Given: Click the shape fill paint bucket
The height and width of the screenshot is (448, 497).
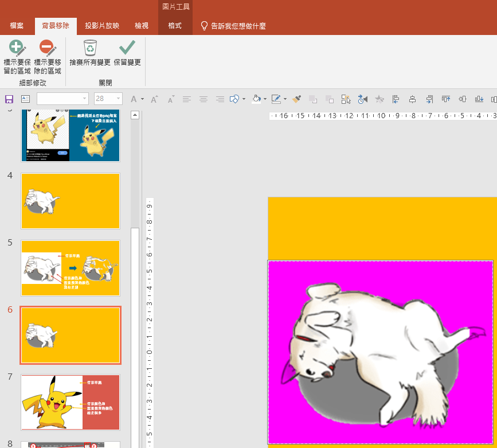Looking at the screenshot, I should coord(256,99).
